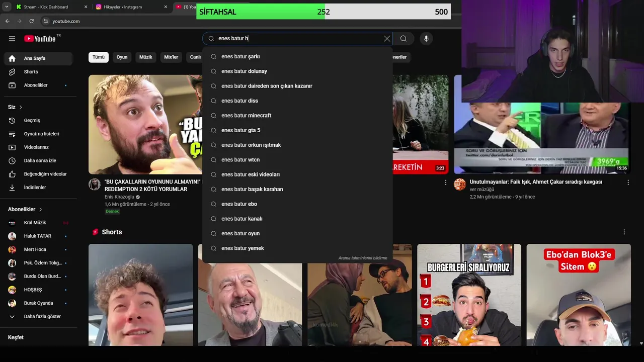Open the Chrome tab search dropdown arrow
644x362 pixels.
click(x=7, y=7)
